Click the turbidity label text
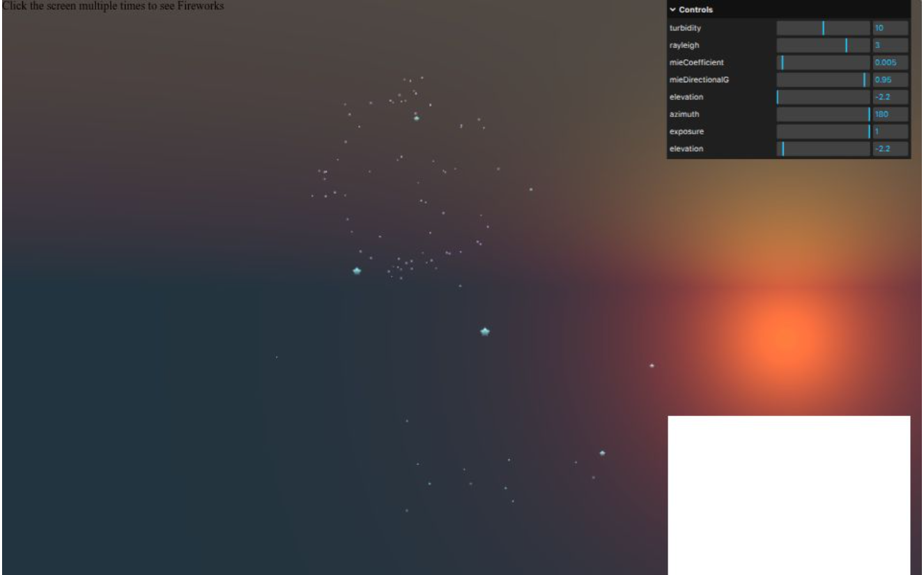The image size is (924, 575). coord(685,28)
